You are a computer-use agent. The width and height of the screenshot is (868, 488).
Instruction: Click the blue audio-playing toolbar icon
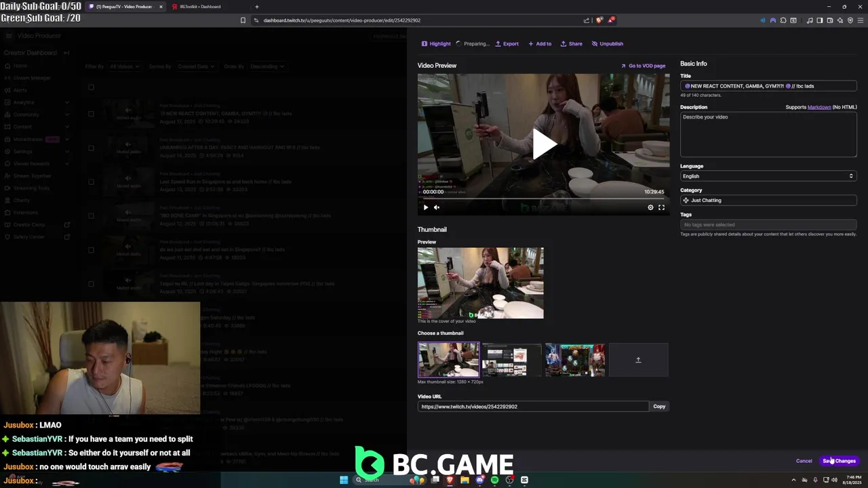763,20
